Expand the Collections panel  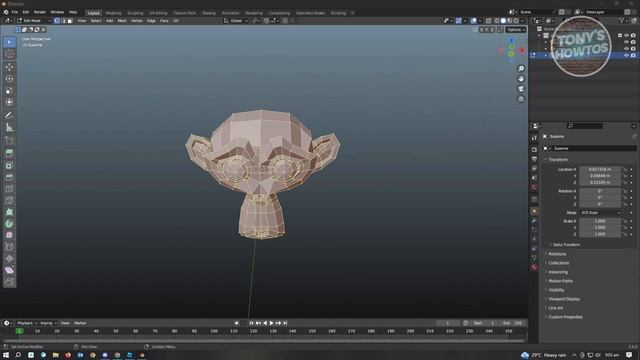point(558,263)
